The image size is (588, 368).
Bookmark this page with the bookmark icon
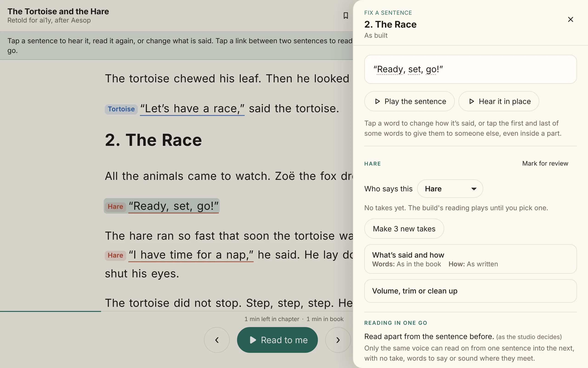tap(345, 16)
